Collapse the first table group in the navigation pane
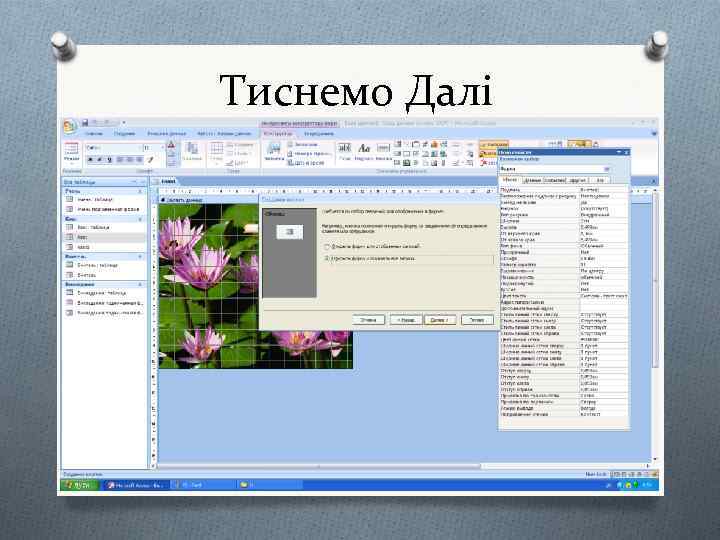720x540 pixels. click(141, 191)
